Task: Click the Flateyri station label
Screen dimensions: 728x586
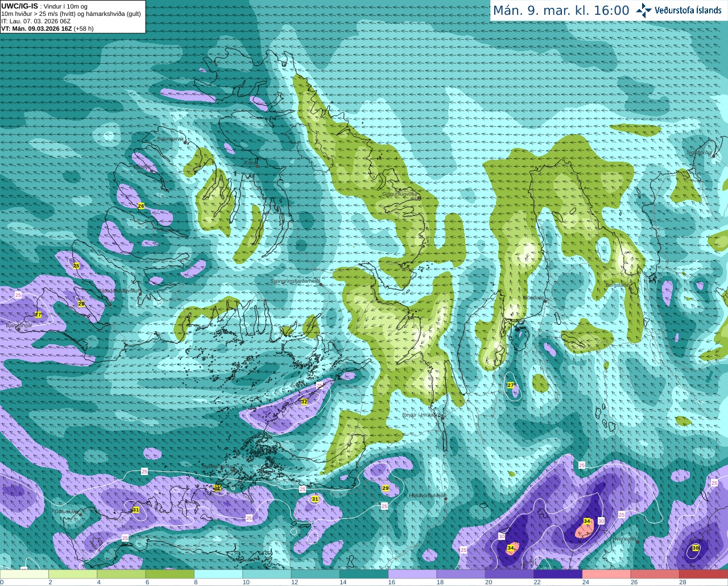Action: (142, 167)
